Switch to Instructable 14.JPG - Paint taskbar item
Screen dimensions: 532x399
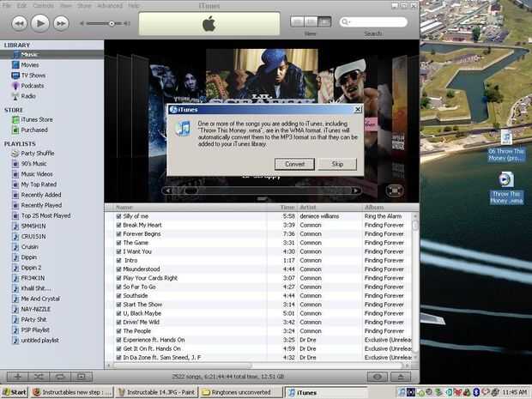click(156, 392)
